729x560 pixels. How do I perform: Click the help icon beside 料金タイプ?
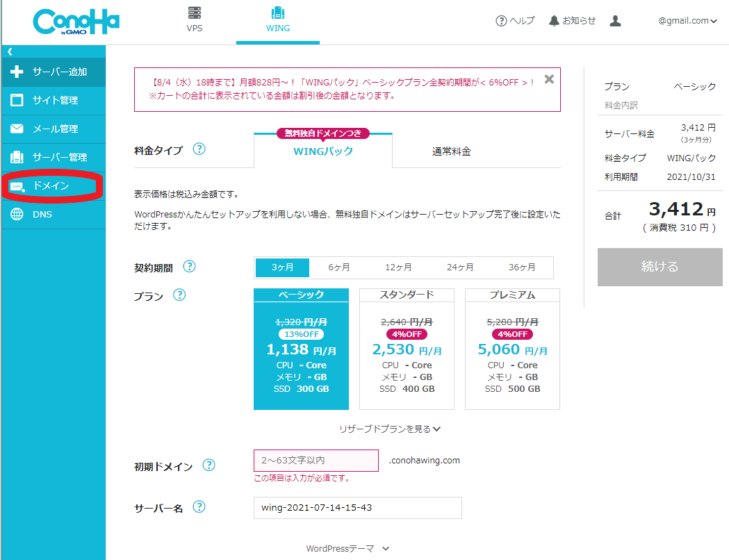point(199,149)
